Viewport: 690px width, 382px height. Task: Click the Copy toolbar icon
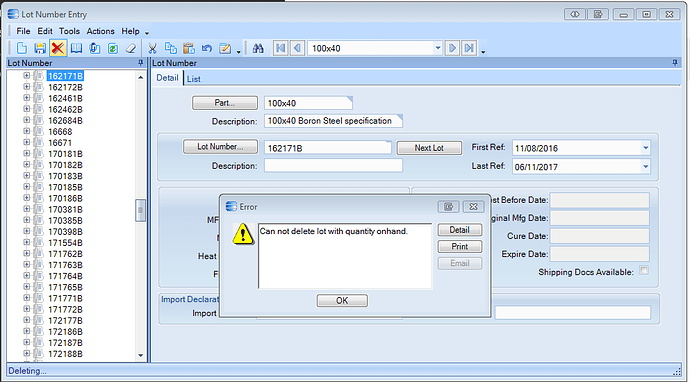pos(171,48)
